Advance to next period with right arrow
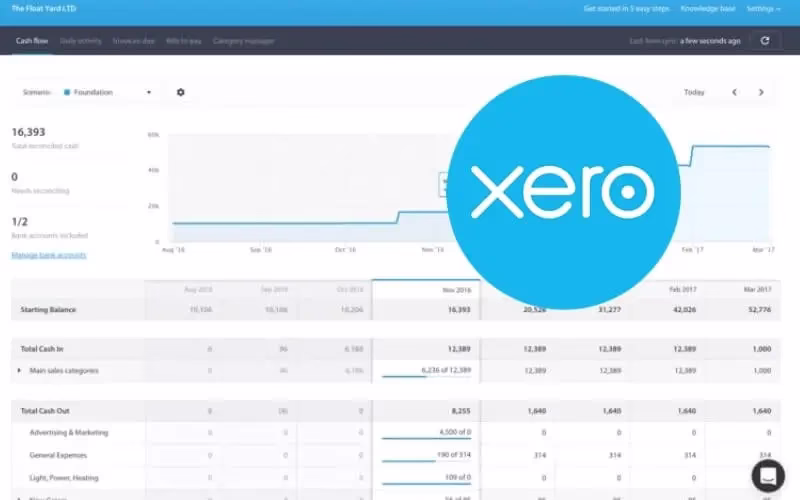 761,92
